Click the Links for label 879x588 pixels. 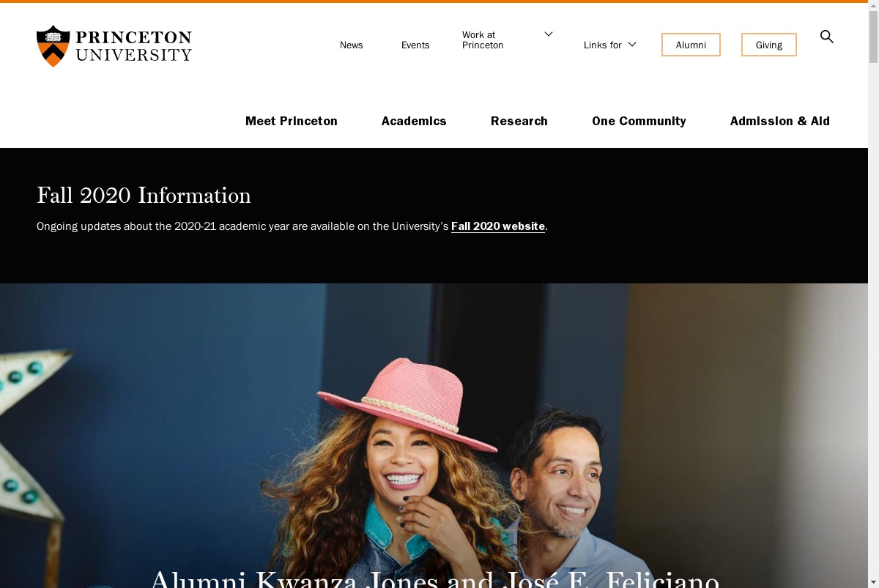click(x=603, y=45)
